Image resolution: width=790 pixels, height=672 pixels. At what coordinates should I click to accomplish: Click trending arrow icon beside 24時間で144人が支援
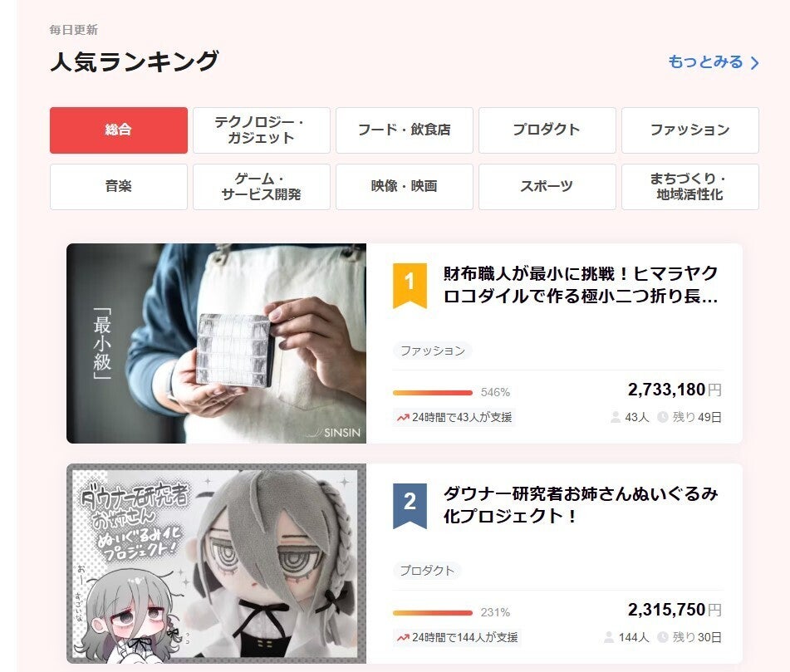403,638
